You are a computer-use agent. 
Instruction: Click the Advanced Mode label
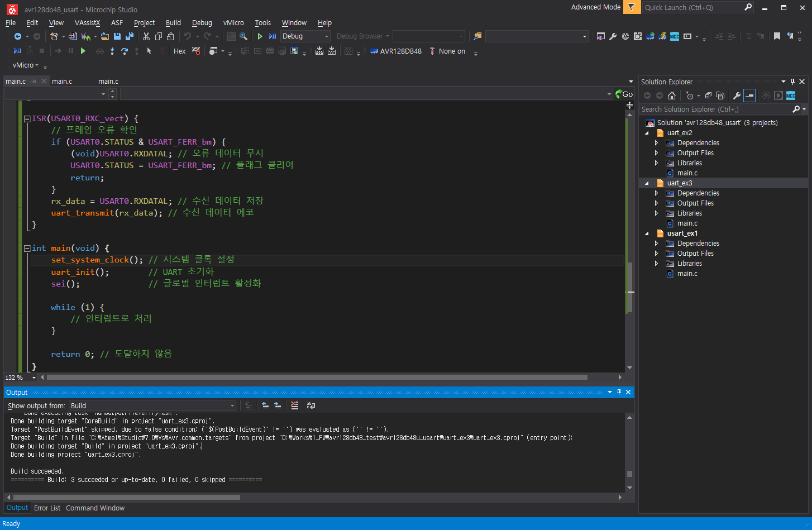point(595,7)
